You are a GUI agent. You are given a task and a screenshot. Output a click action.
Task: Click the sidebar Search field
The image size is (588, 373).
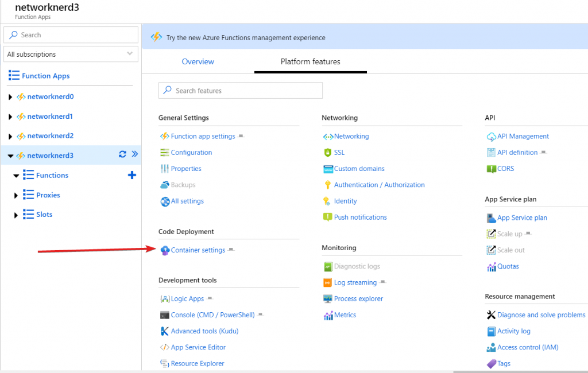(71, 35)
